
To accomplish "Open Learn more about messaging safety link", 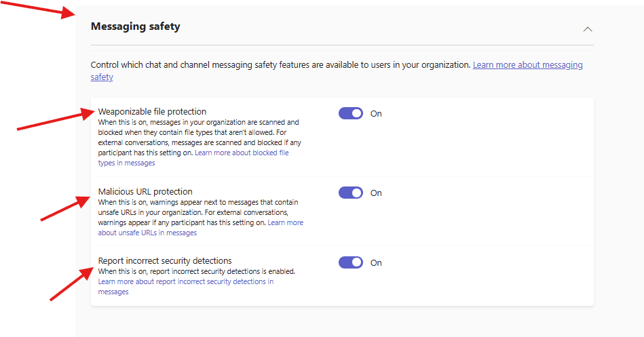I will pos(527,65).
